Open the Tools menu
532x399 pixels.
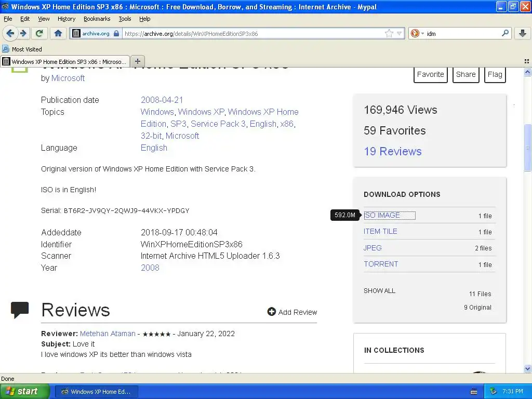(125, 19)
